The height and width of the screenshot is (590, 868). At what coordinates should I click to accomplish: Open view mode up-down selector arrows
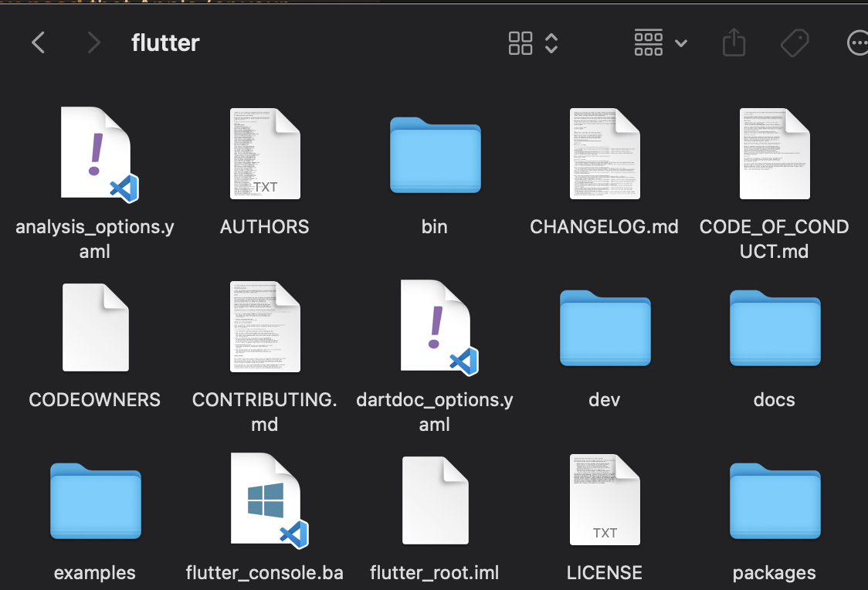pyautogui.click(x=551, y=43)
